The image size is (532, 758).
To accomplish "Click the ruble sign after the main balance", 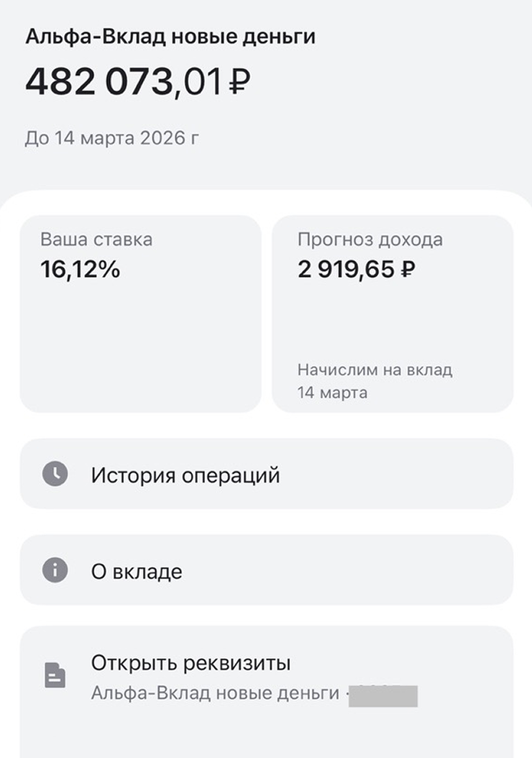I will pyautogui.click(x=239, y=83).
